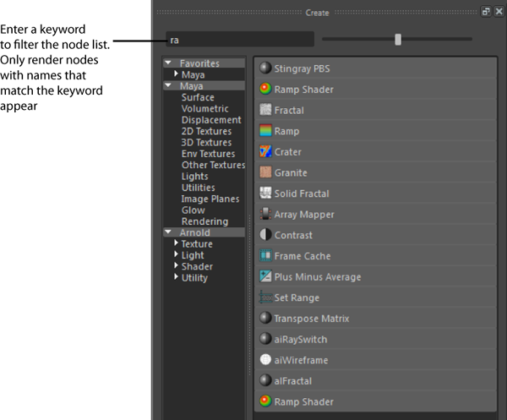Click the Set Range icon

[265, 297]
